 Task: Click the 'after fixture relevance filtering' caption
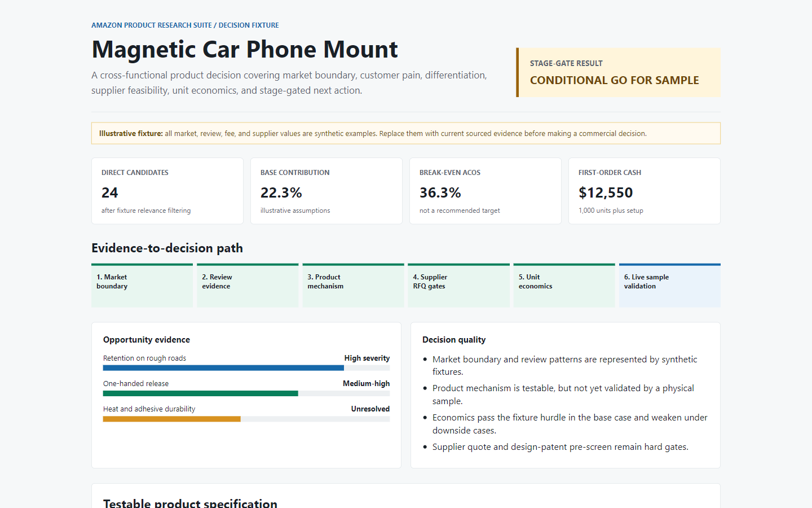146,211
